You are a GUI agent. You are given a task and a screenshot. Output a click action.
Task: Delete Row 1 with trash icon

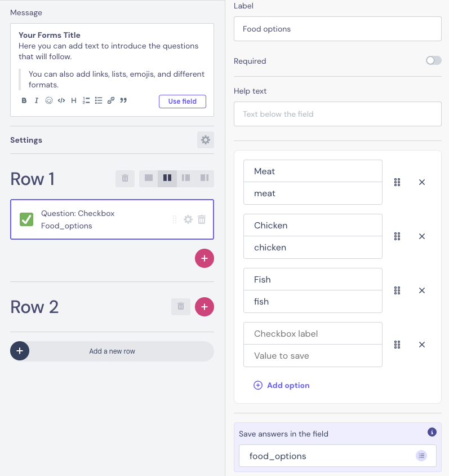[125, 179]
